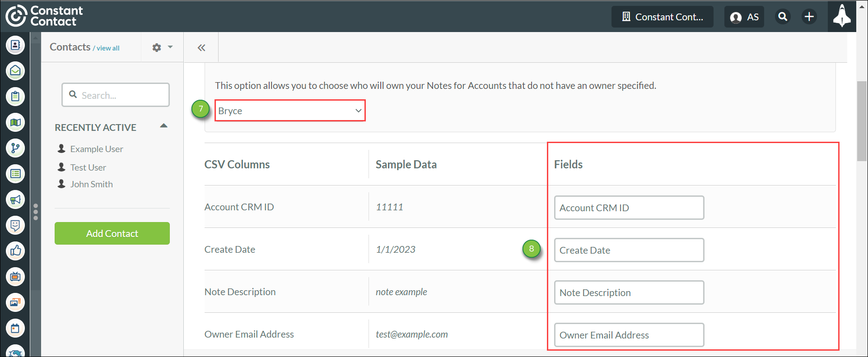Open the image gallery sidebar icon
The height and width of the screenshot is (357, 868).
tap(15, 302)
